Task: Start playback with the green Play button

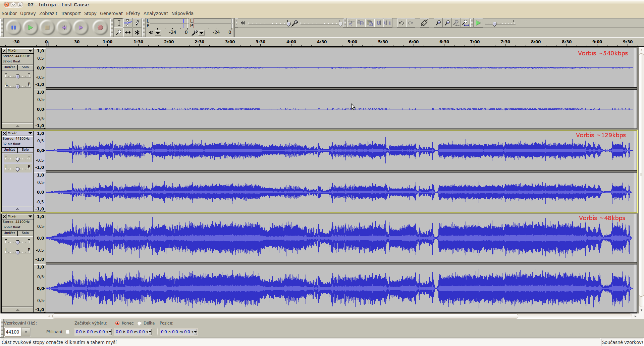Action: point(30,28)
